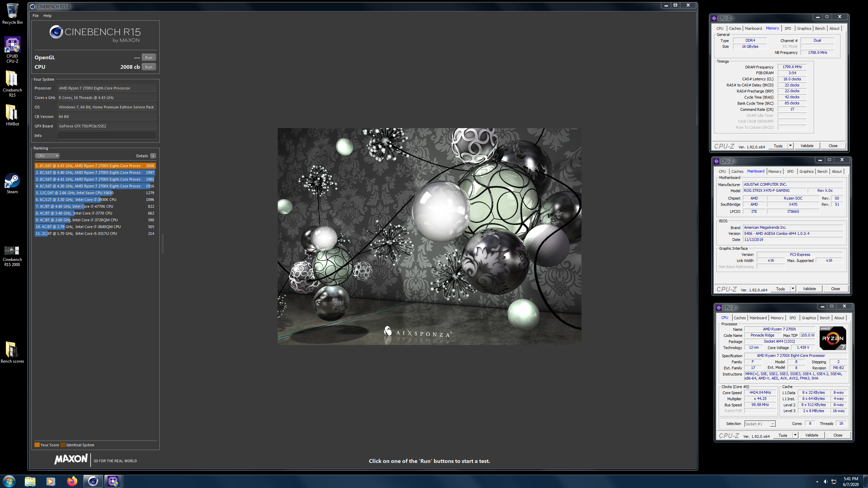Image resolution: width=868 pixels, height=488 pixels.
Task: Click the Processor name field in Cinebench
Action: 106,88
